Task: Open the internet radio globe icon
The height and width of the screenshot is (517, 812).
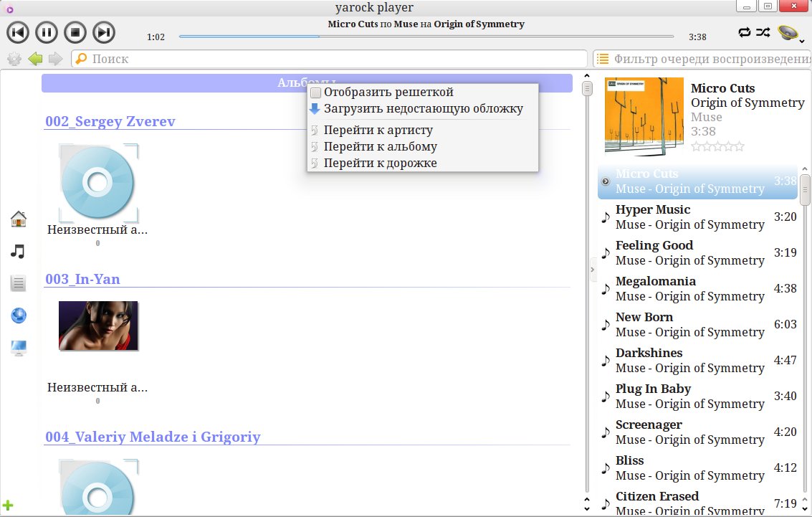Action: [x=19, y=316]
